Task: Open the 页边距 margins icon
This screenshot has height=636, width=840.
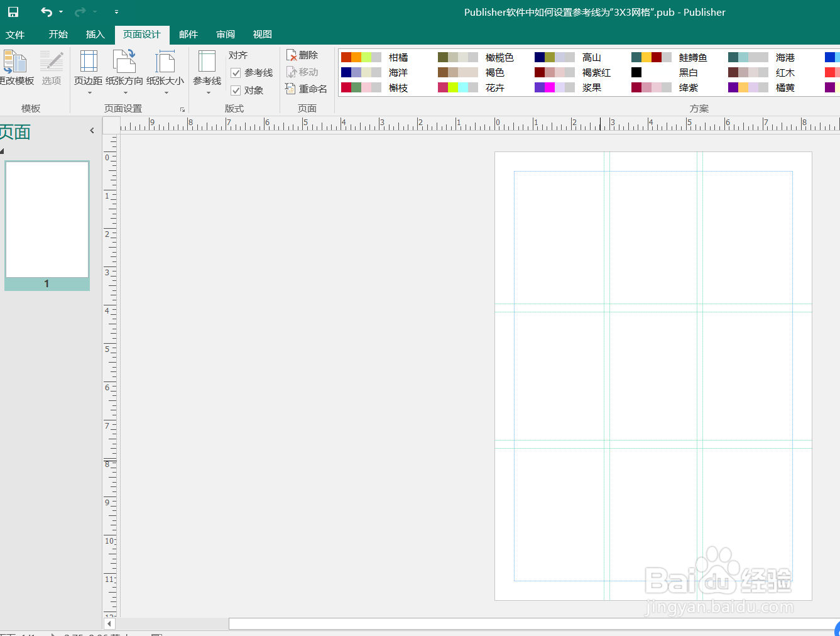Action: [x=89, y=62]
